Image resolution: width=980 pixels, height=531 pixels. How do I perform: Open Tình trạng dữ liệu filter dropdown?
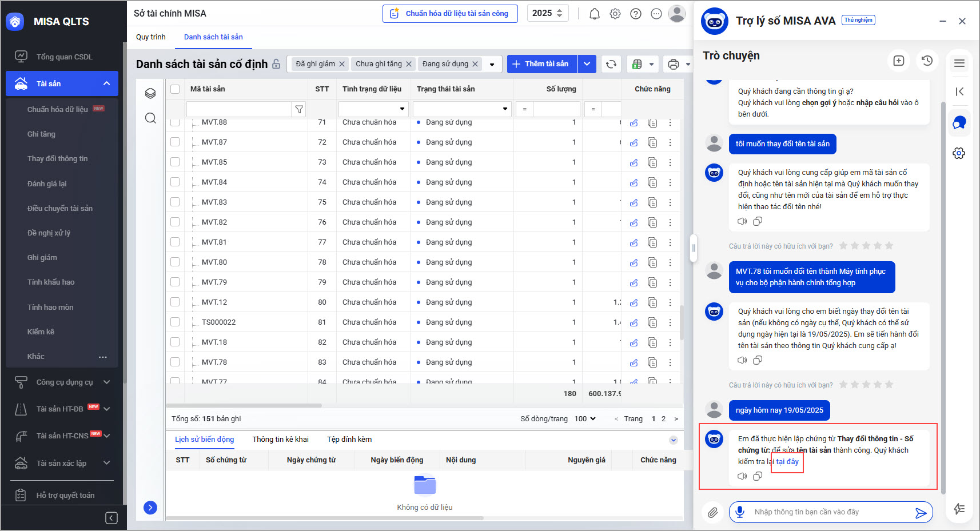[402, 109]
